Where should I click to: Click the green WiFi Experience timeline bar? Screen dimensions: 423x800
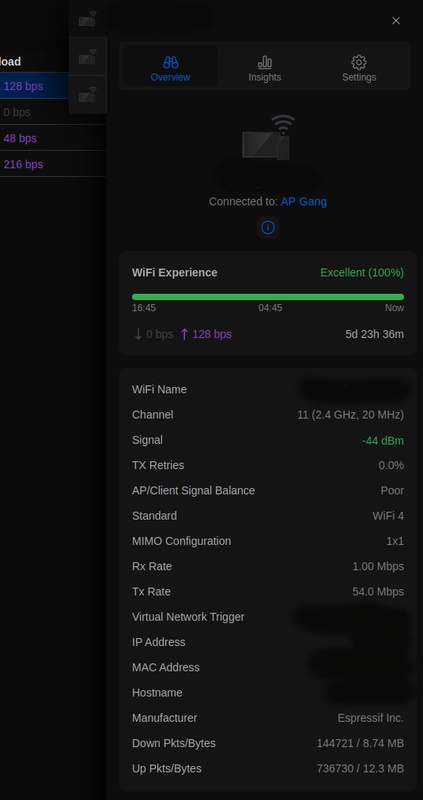point(268,296)
